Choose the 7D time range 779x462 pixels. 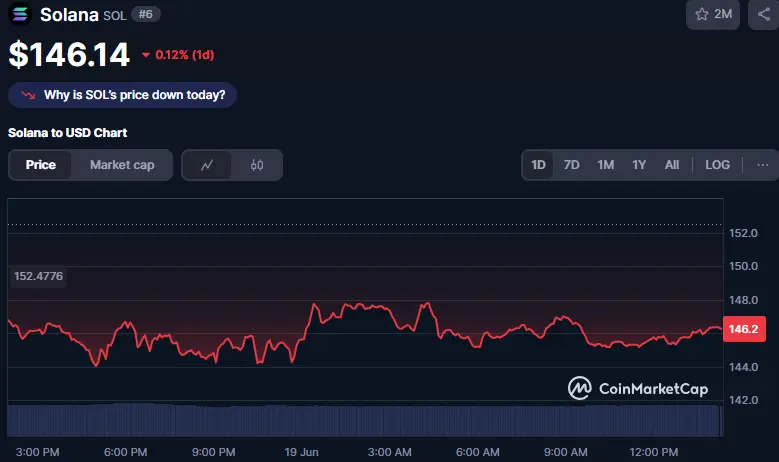571,165
